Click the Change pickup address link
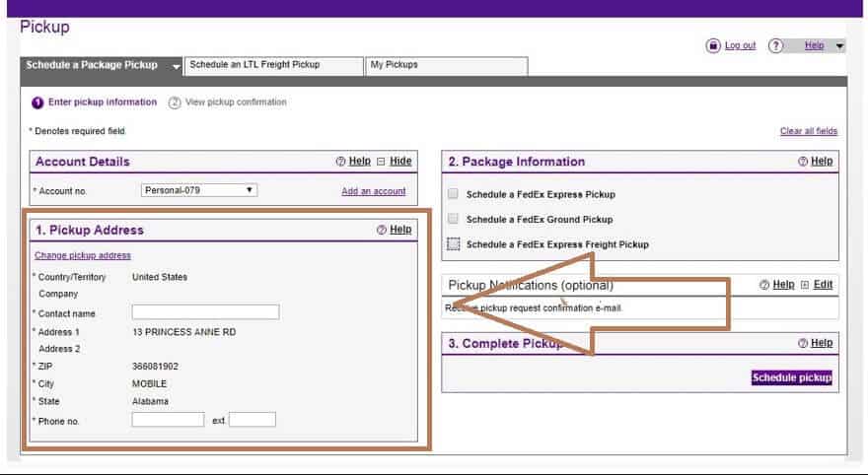The image size is (868, 475). coord(83,255)
